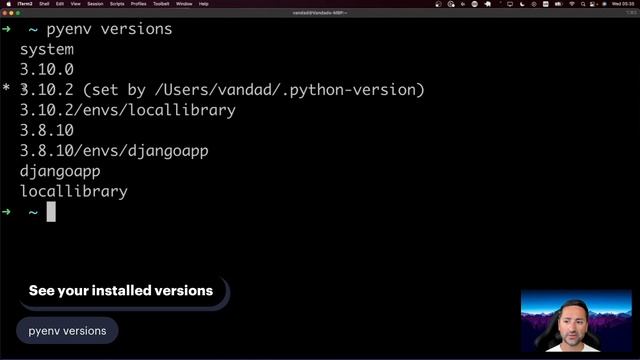Open Spotlight search magnifier icon
640x360 pixels.
tap(583, 4)
